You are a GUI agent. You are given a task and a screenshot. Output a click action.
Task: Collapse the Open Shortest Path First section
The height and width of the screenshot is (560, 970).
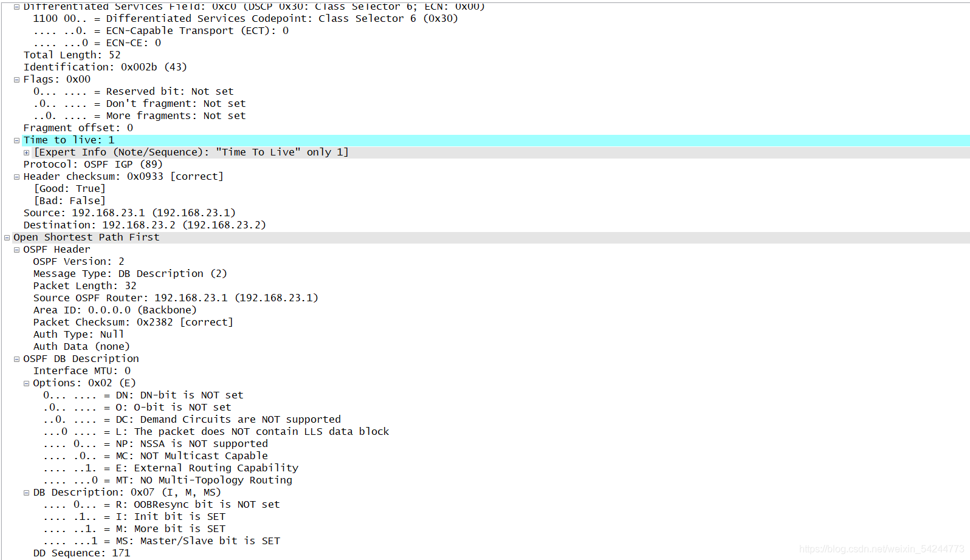7,237
